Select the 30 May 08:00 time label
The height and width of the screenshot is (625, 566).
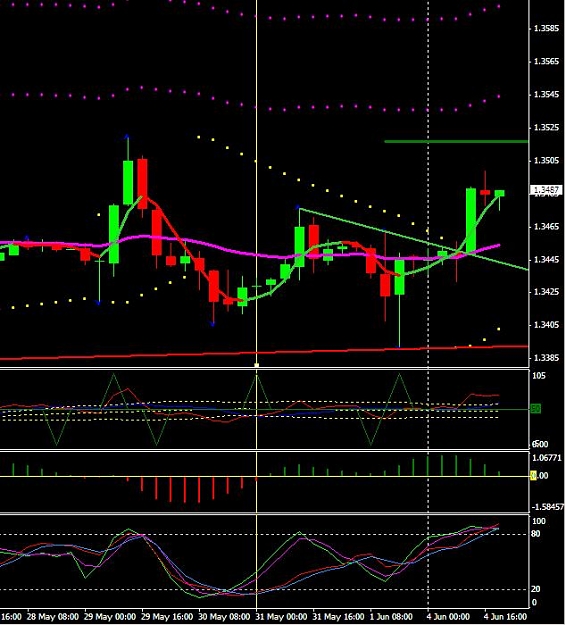224,617
